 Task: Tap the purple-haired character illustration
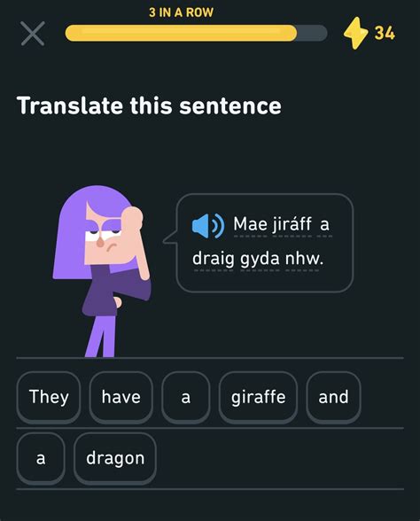tap(102, 271)
